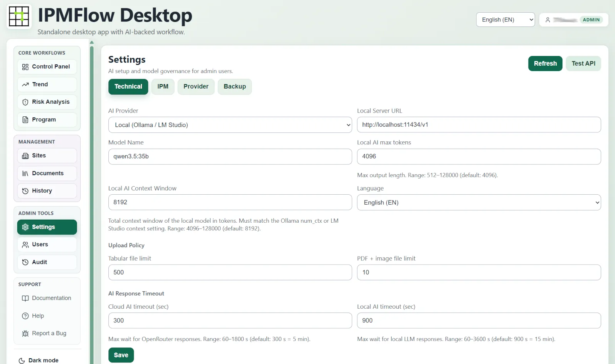Click the Report a Bug icon
The height and width of the screenshot is (364, 615).
point(25,334)
